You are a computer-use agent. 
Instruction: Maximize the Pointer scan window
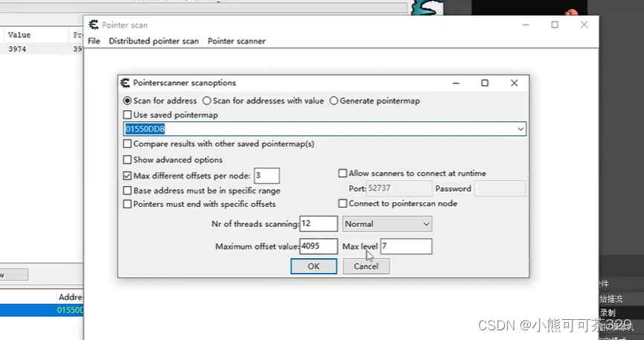[x=555, y=25]
